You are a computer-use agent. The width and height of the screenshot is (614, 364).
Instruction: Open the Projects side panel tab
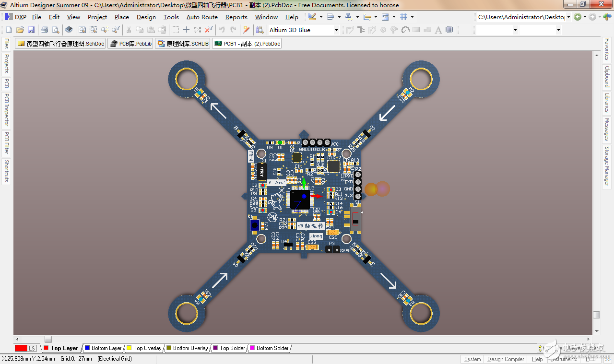pyautogui.click(x=6, y=63)
